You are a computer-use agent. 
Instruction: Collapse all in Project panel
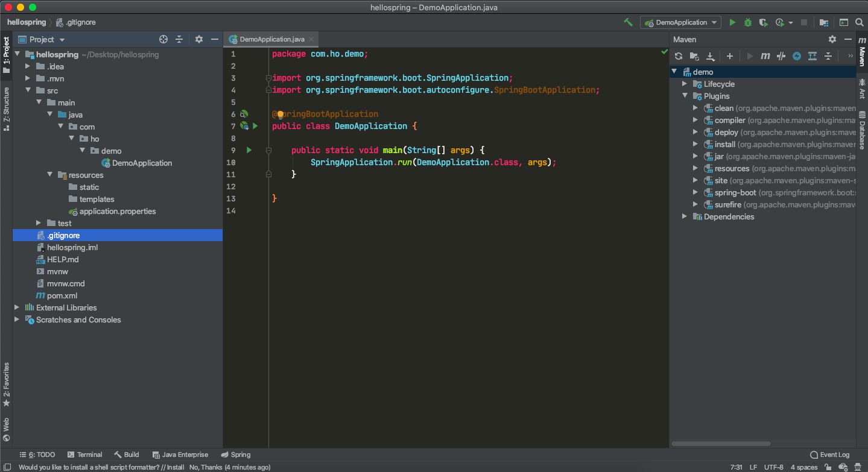[x=179, y=39]
